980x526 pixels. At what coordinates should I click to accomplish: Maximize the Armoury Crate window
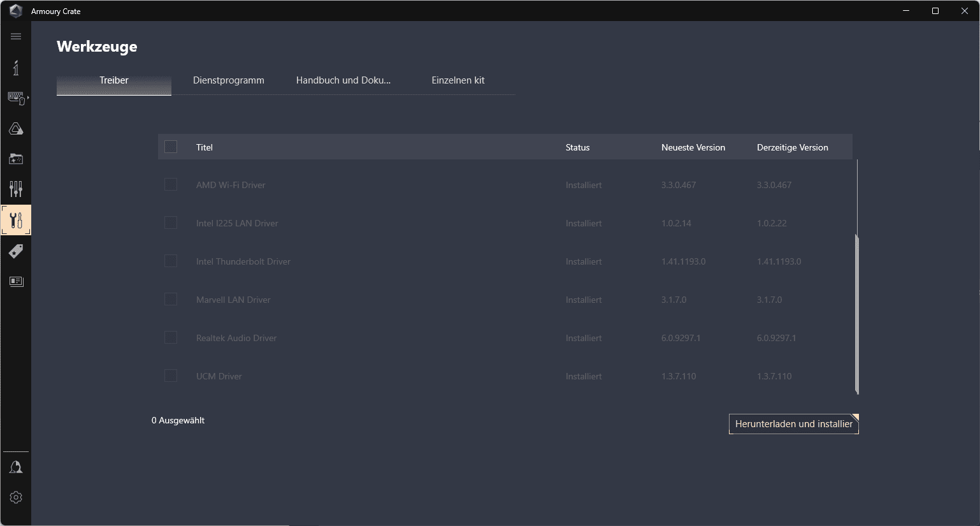(x=935, y=11)
